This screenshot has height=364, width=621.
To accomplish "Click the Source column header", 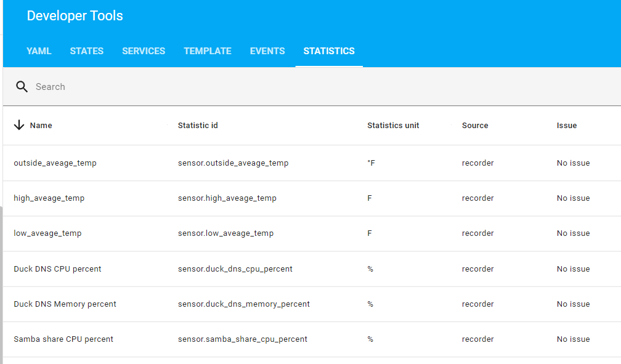I will (x=475, y=125).
